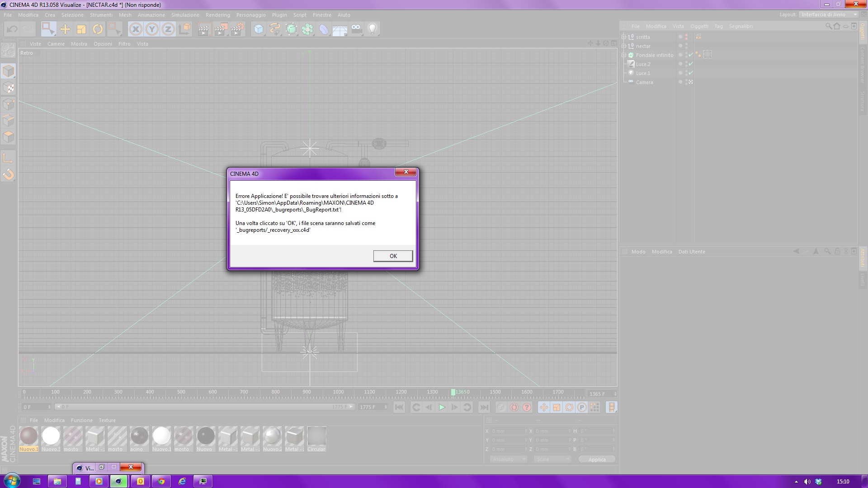Open the Layout dropdown Interfaccia di Avvio
Viewport: 868px width, 488px height.
pos(829,14)
